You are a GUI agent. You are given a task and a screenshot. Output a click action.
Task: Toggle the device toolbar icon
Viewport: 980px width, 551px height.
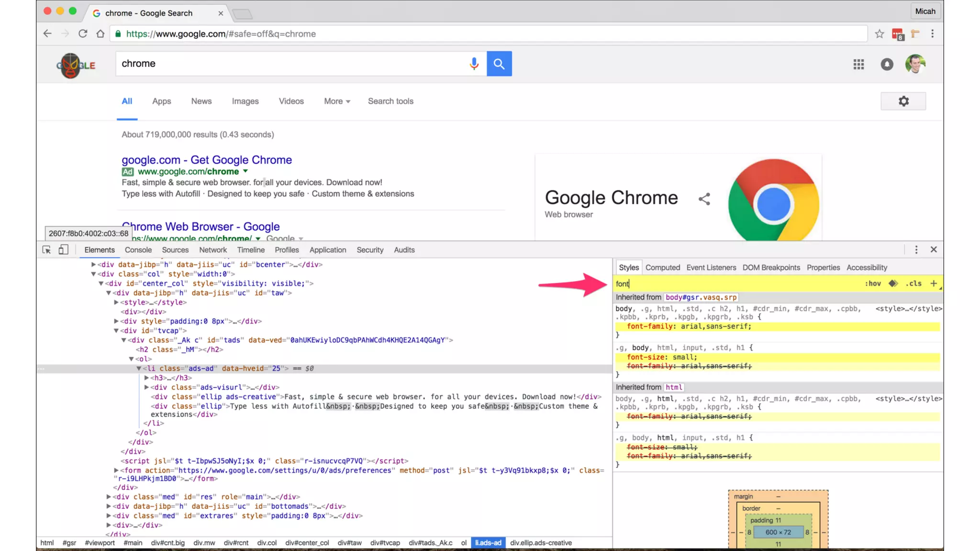pos(63,250)
